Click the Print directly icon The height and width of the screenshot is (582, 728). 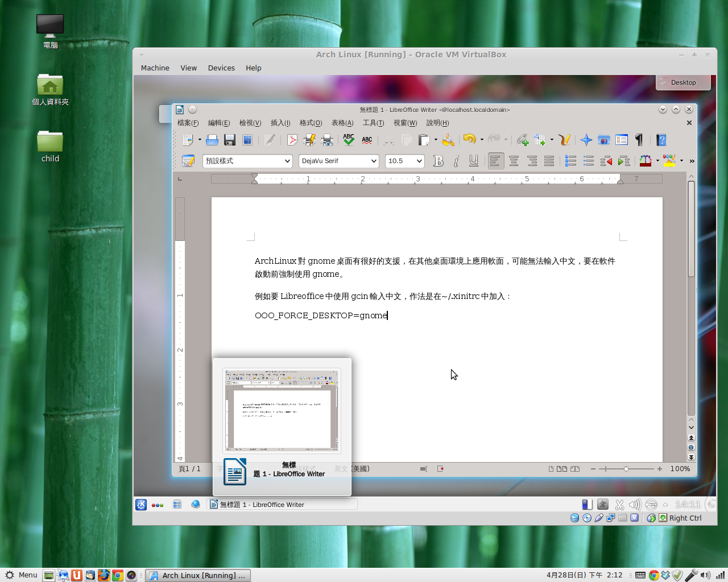[309, 140]
